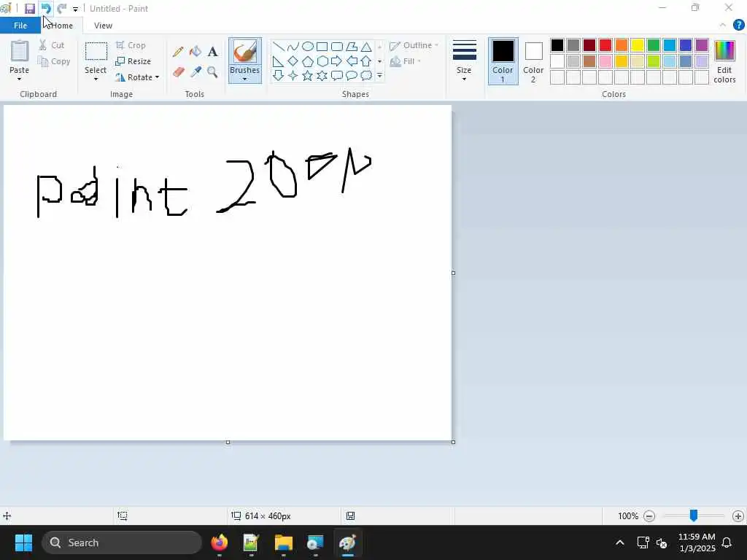Image resolution: width=747 pixels, height=560 pixels.
Task: Open the Outline dropdown
Action: tap(414, 45)
